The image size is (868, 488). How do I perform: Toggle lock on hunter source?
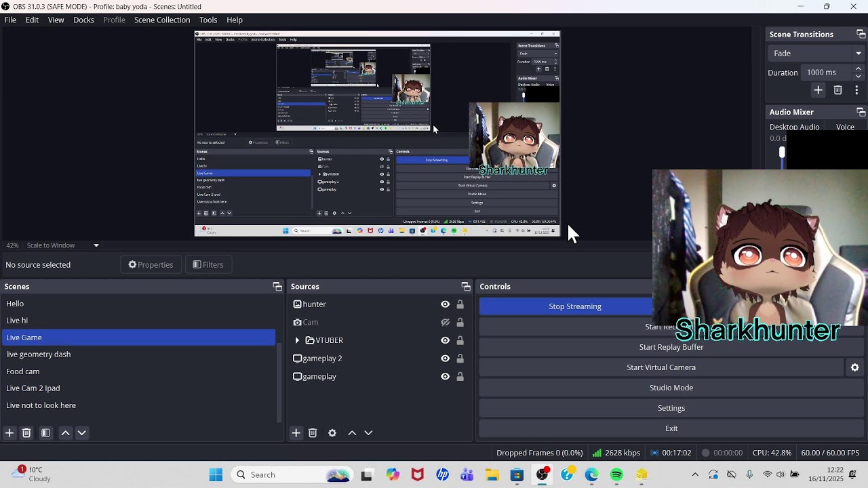pyautogui.click(x=460, y=304)
